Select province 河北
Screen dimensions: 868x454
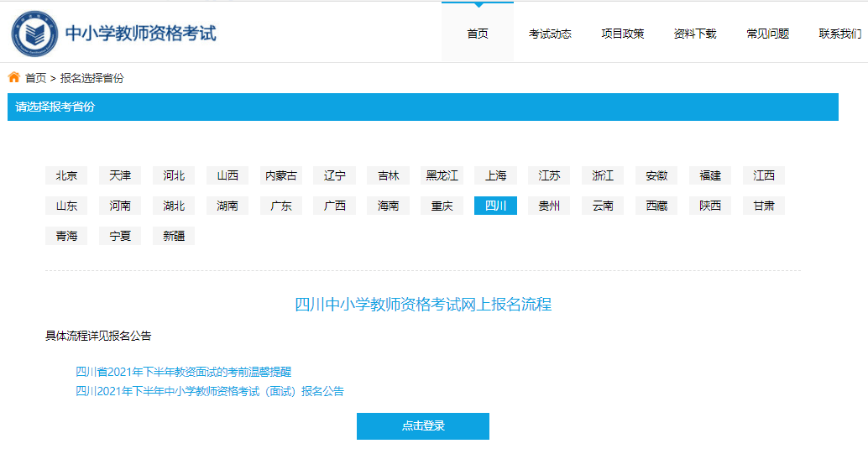(174, 175)
